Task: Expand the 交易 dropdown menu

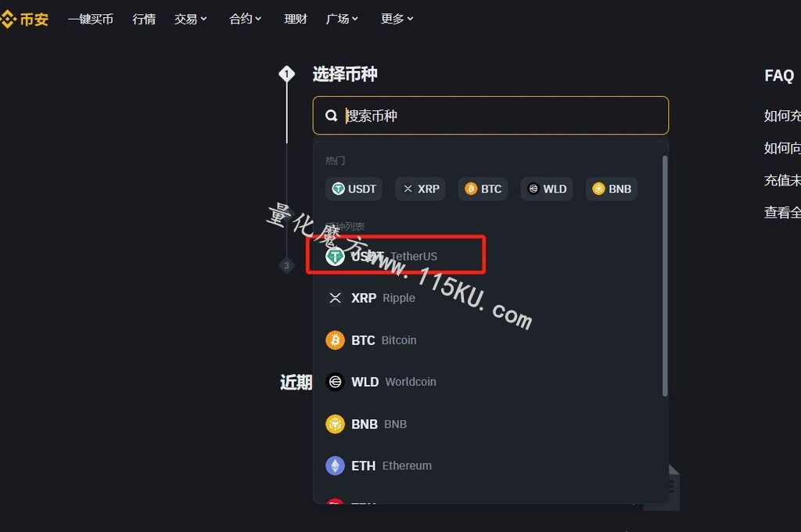Action: (x=191, y=20)
